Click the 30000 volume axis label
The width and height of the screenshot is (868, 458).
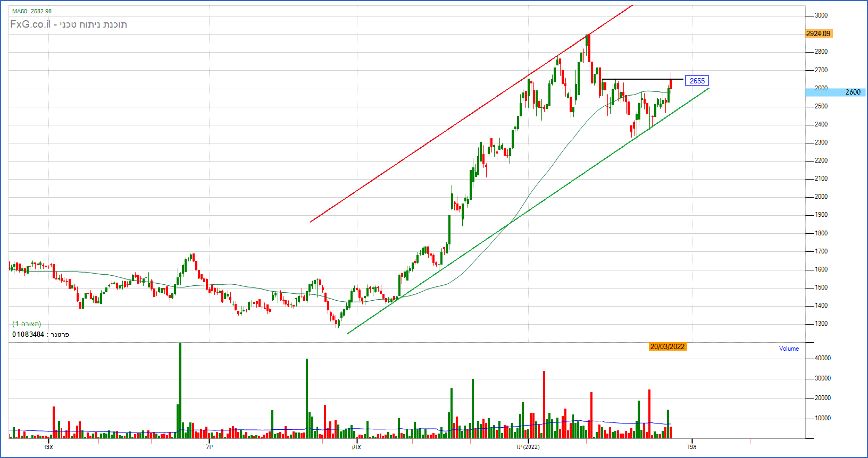tap(823, 378)
